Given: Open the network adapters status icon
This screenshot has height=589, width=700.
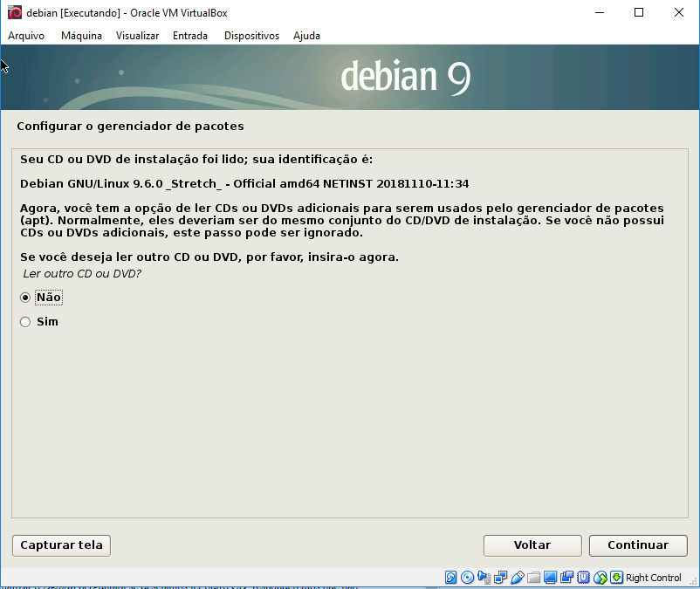Looking at the screenshot, I should point(500,578).
